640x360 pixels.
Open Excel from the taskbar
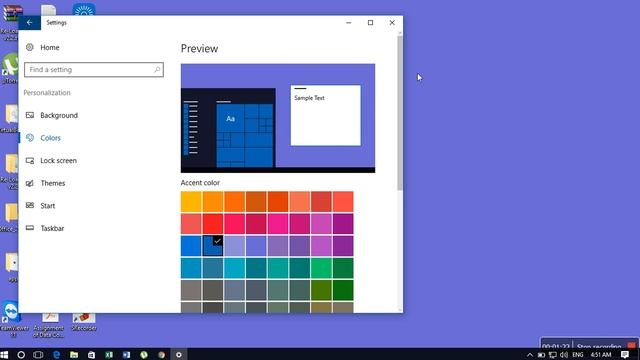[109, 355]
